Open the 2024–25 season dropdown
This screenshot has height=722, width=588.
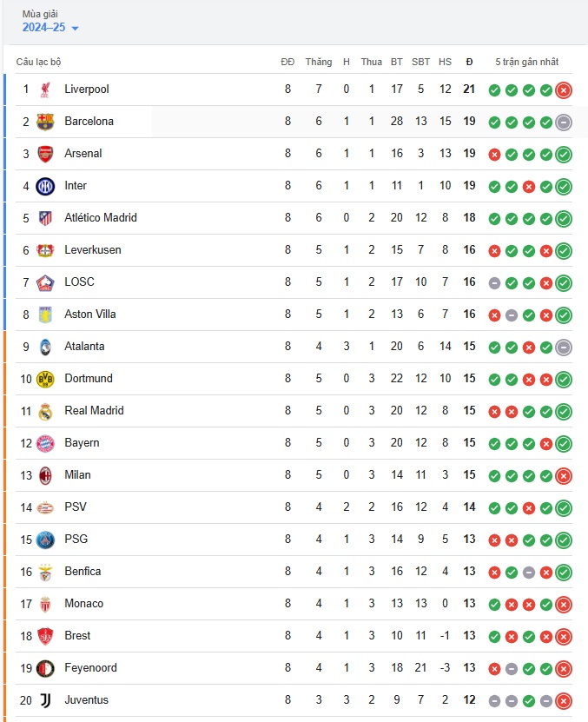50,28
